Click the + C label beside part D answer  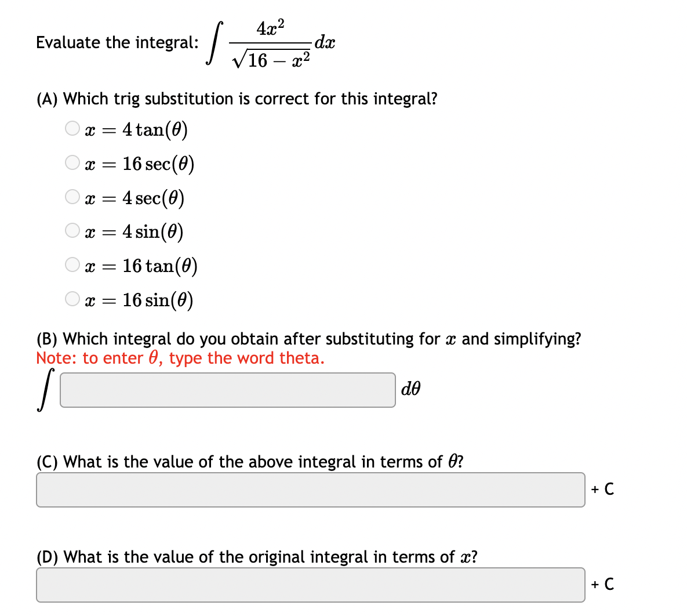click(x=602, y=585)
